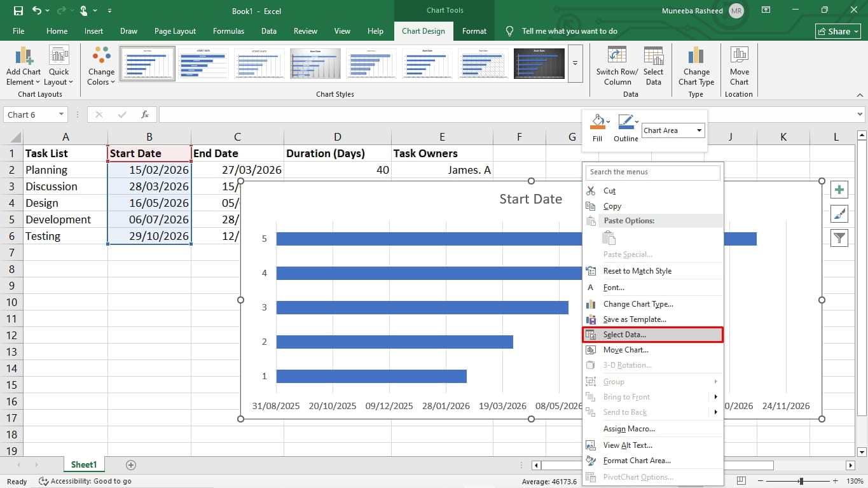The image size is (868, 488).
Task: Click the Touch/Mouse Mode icon
Action: point(84,11)
